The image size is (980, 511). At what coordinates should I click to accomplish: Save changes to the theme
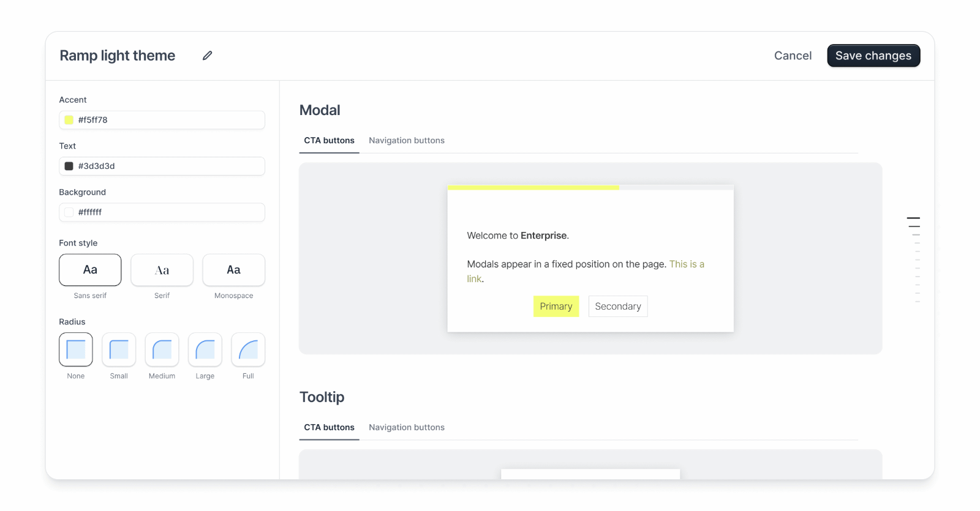[x=873, y=56]
